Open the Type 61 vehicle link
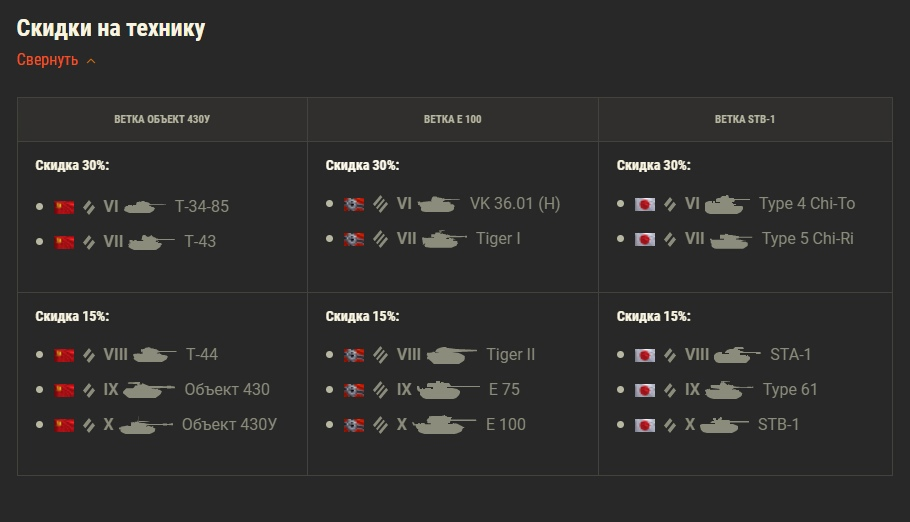 (790, 389)
